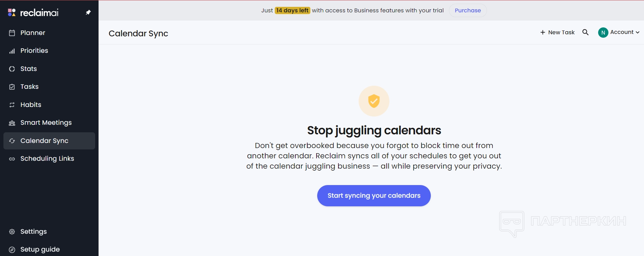Click the Habits repeat icon

(12, 105)
